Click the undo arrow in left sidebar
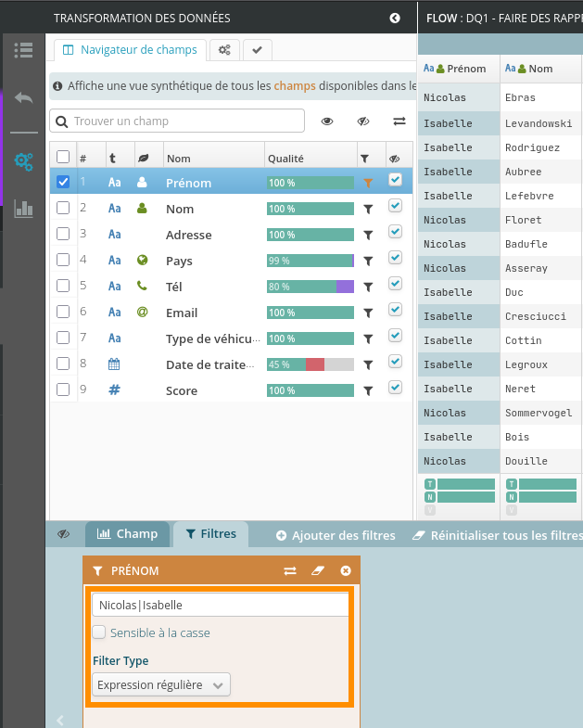 pyautogui.click(x=24, y=98)
